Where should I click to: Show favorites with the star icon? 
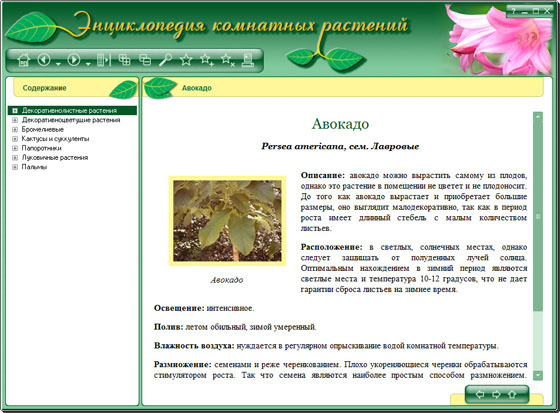pyautogui.click(x=186, y=60)
